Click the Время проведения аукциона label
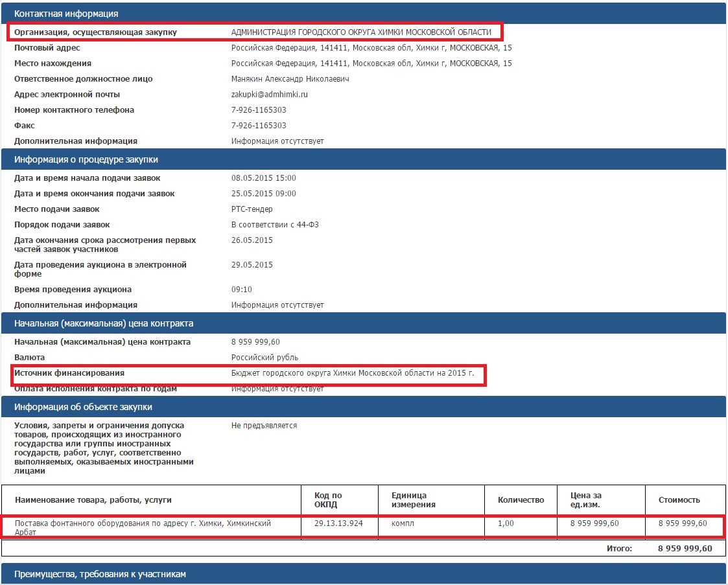 (73, 290)
